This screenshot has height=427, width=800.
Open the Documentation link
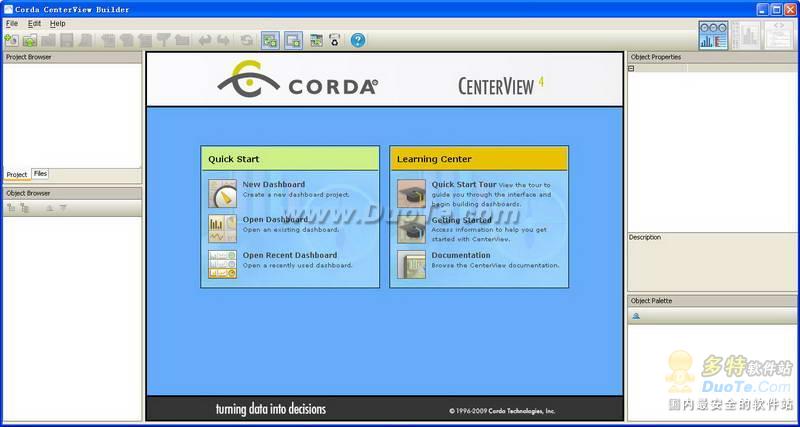(461, 255)
